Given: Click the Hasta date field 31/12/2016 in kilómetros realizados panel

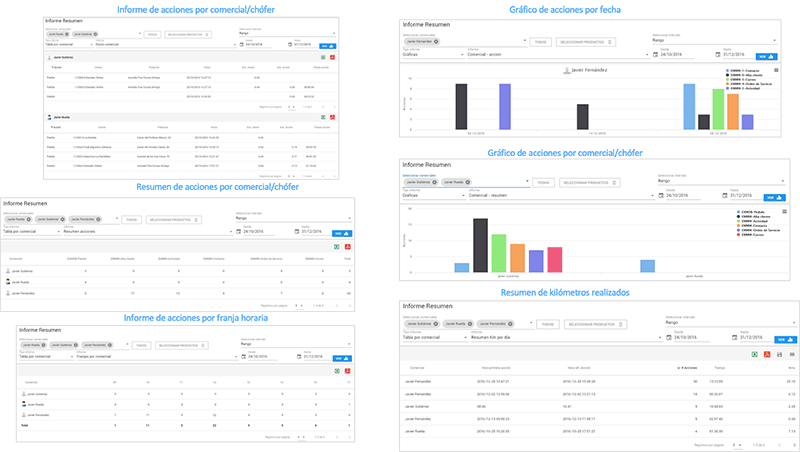Looking at the screenshot, I should point(756,337).
